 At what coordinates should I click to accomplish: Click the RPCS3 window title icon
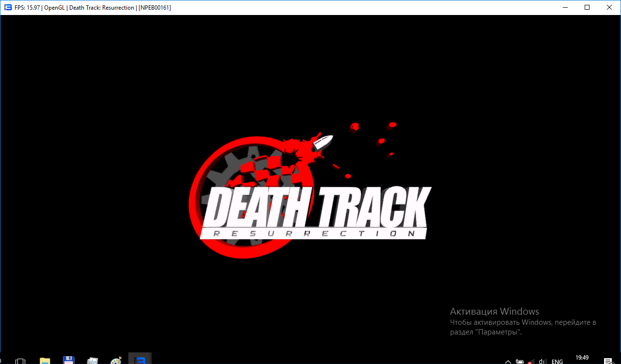[x=8, y=7]
